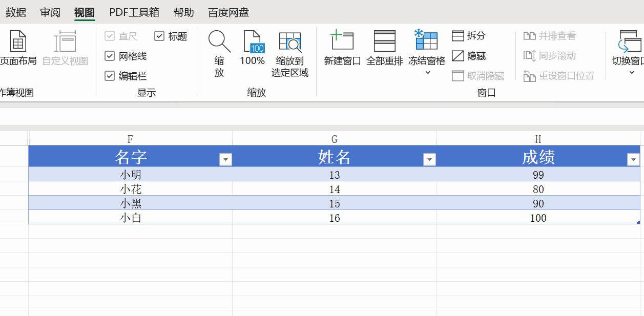Toggle the 标题 headings checkbox
644x316 pixels.
159,36
